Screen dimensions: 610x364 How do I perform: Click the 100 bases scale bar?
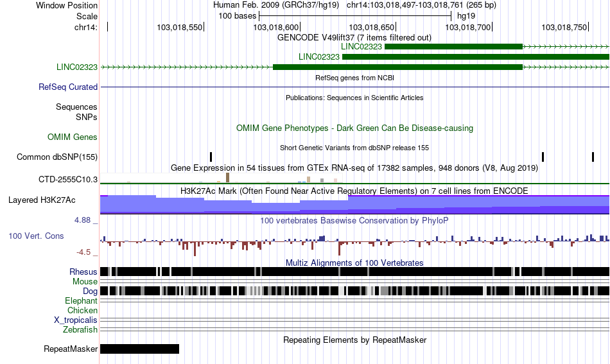pyautogui.click(x=355, y=16)
